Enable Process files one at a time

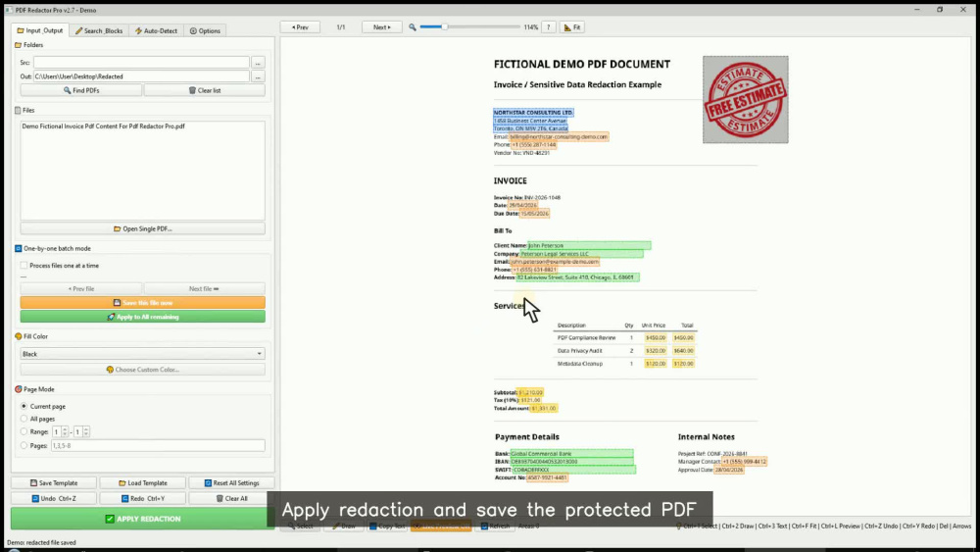tap(24, 265)
